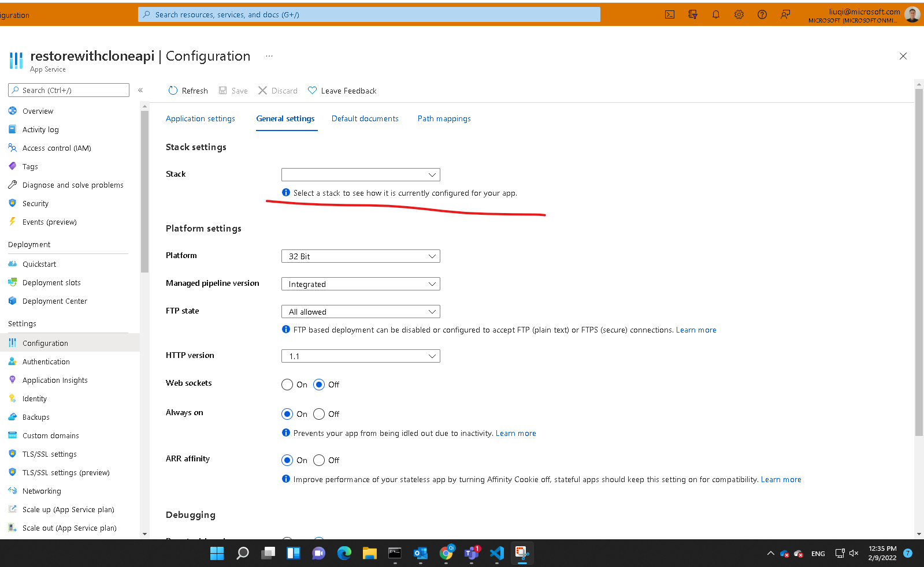This screenshot has height=567, width=924.
Task: Open the help question mark icon
Action: [762, 14]
